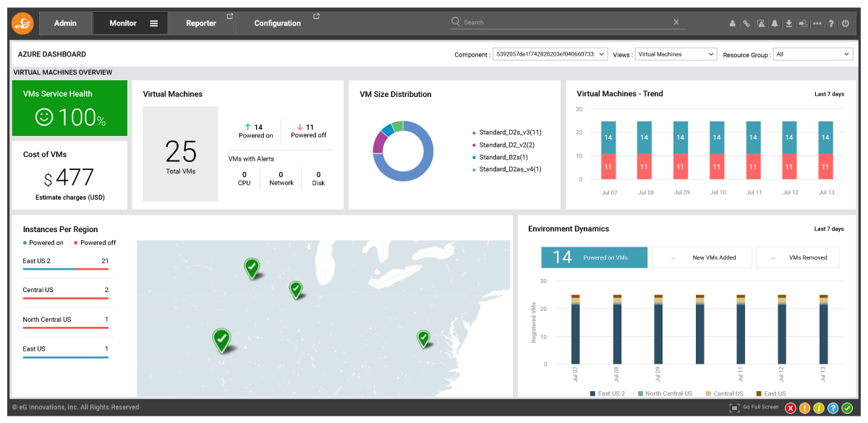Click the search magnifier icon
The width and height of the screenshot is (868, 423).
[456, 22]
